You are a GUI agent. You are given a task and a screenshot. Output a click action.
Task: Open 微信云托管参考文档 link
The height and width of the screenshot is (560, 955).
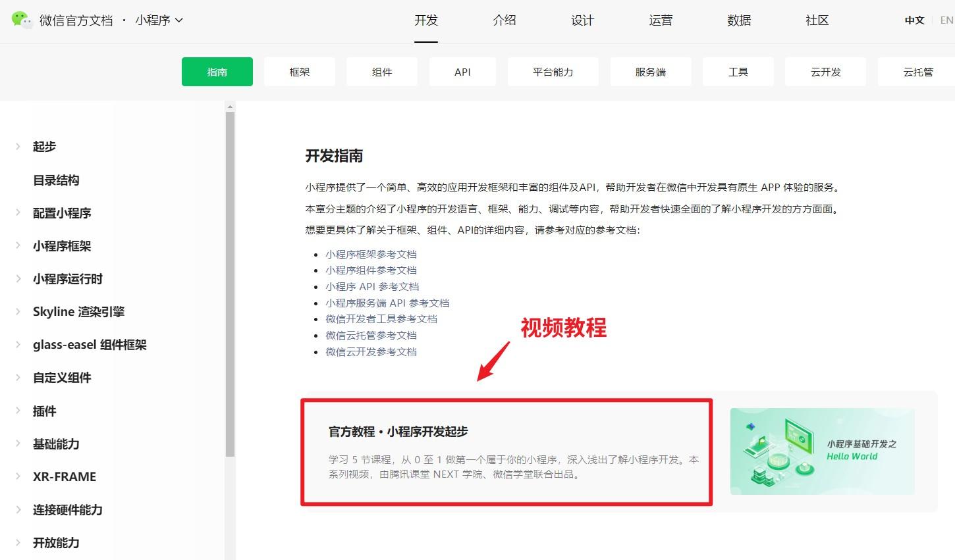click(x=371, y=336)
